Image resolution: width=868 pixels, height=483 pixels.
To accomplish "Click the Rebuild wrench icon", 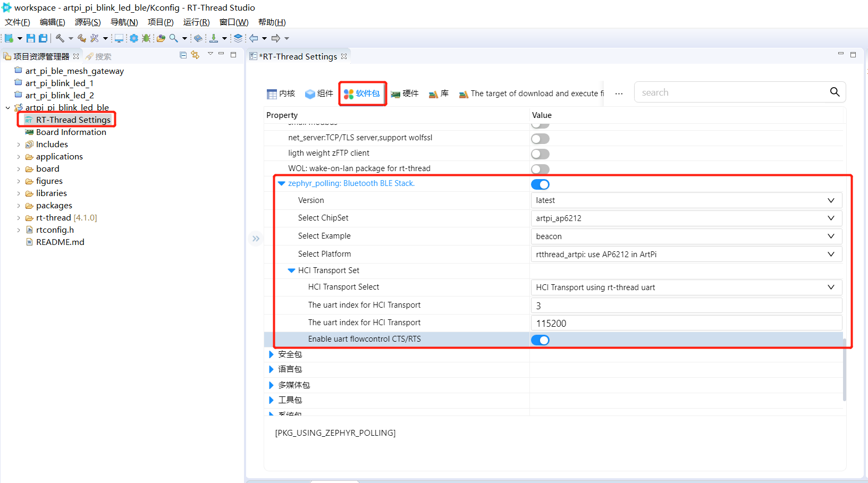I will pos(81,38).
